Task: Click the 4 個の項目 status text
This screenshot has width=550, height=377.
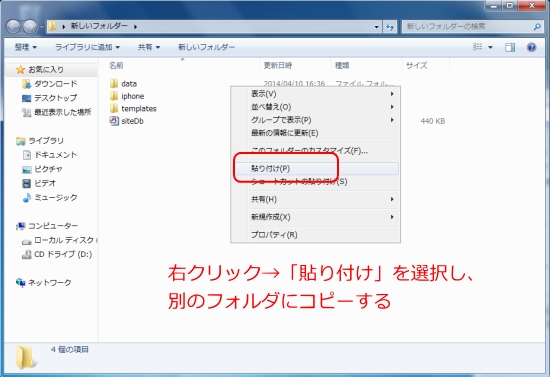Action: 69,350
